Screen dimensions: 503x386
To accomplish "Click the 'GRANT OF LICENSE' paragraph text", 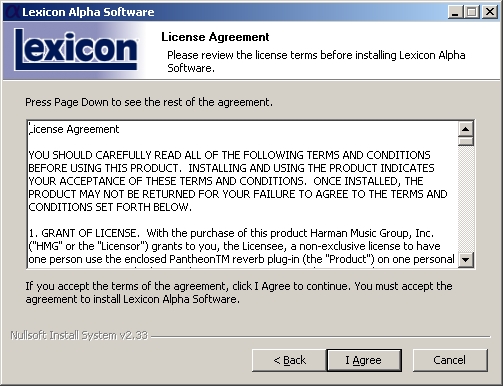I will click(241, 246).
